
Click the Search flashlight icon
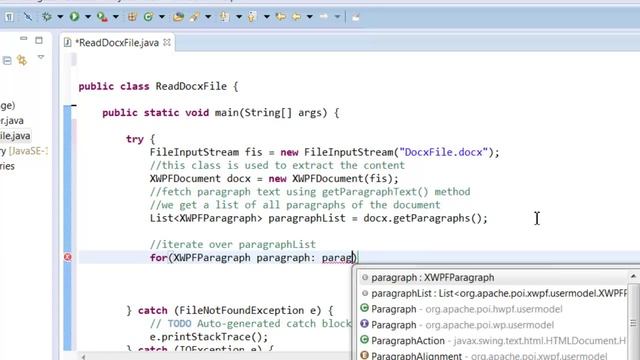[195, 17]
